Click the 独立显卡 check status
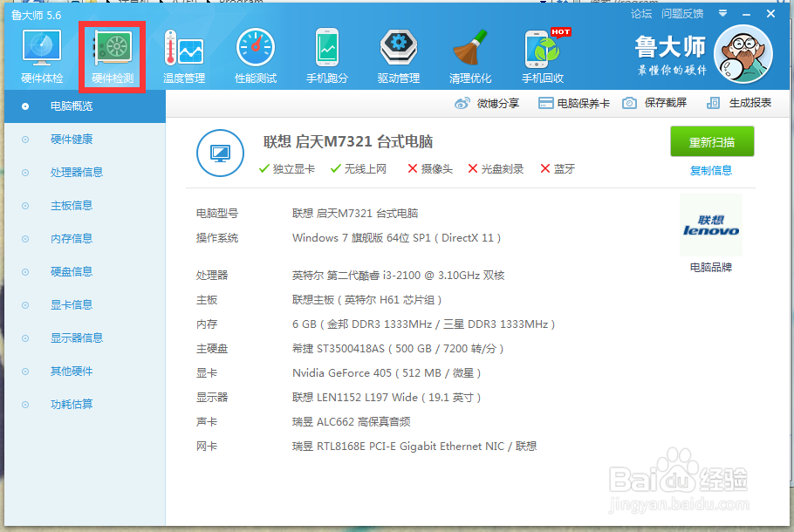 pyautogui.click(x=286, y=169)
